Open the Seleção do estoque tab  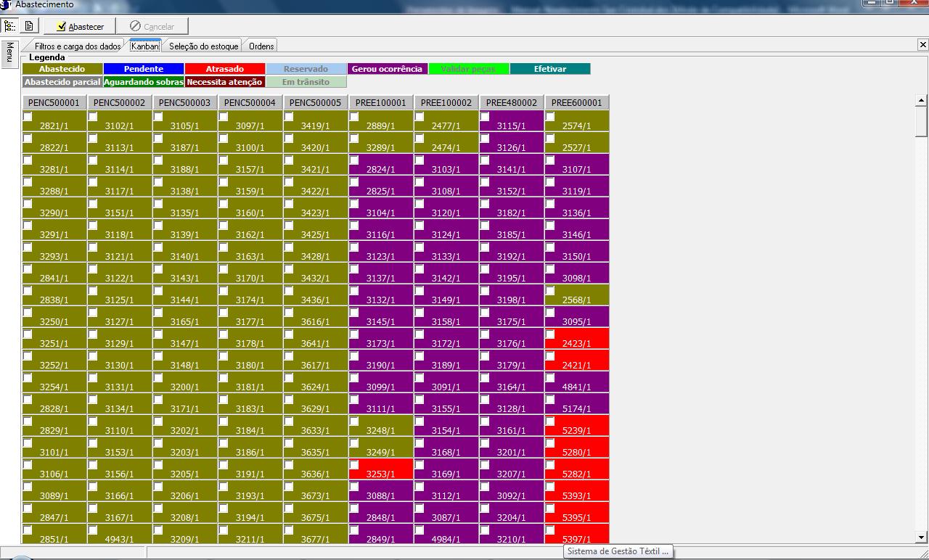pyautogui.click(x=203, y=46)
